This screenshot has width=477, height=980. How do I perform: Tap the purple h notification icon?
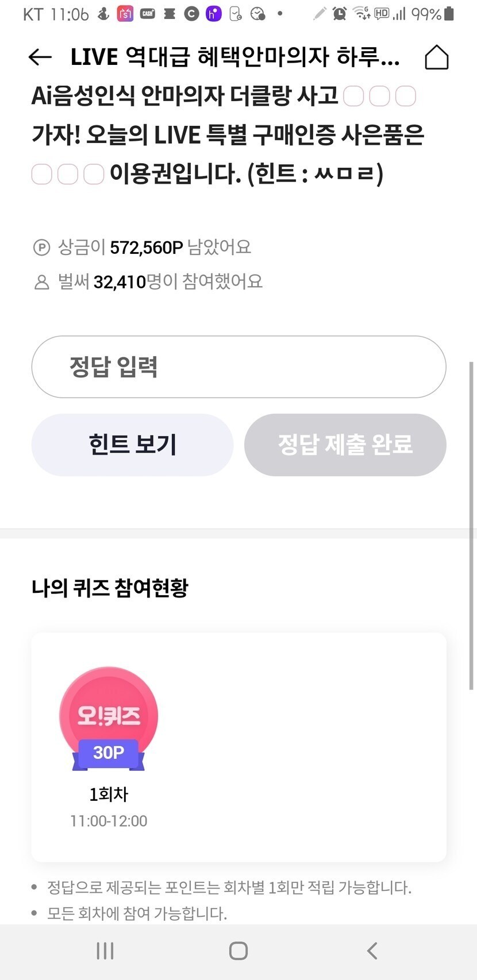tap(213, 14)
